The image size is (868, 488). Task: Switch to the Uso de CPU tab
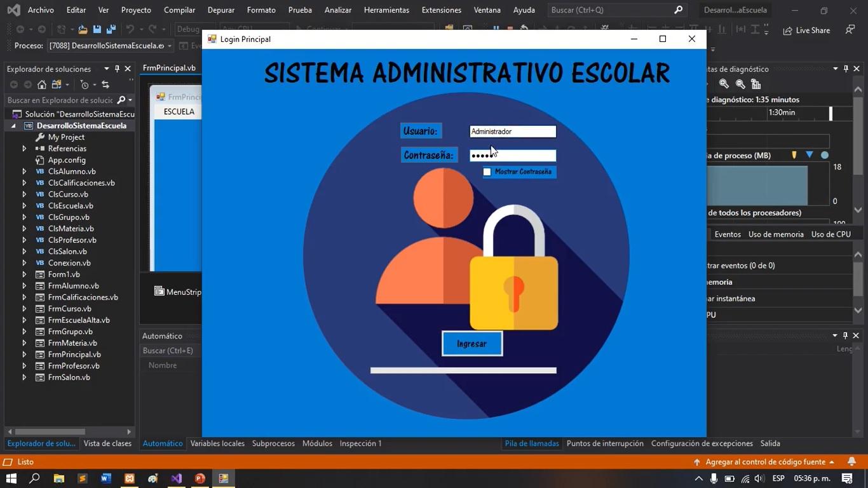pos(831,234)
